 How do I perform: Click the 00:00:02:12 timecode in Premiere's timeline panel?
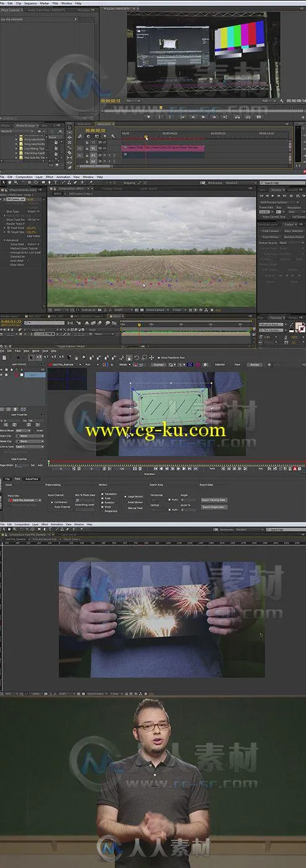95,130
